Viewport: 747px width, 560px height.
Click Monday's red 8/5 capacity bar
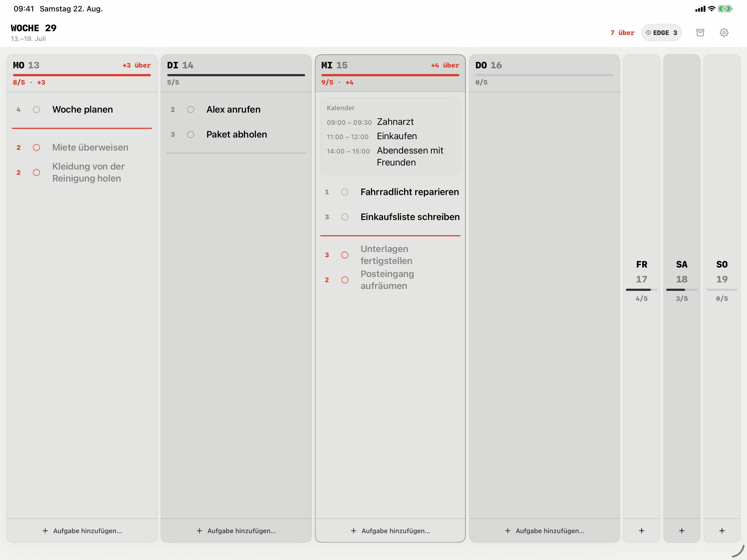coord(82,75)
